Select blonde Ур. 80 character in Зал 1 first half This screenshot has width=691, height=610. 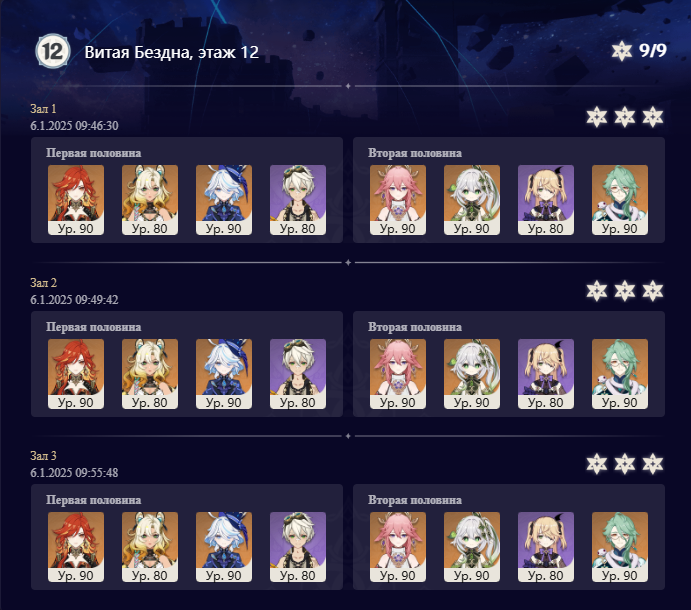coord(150,200)
